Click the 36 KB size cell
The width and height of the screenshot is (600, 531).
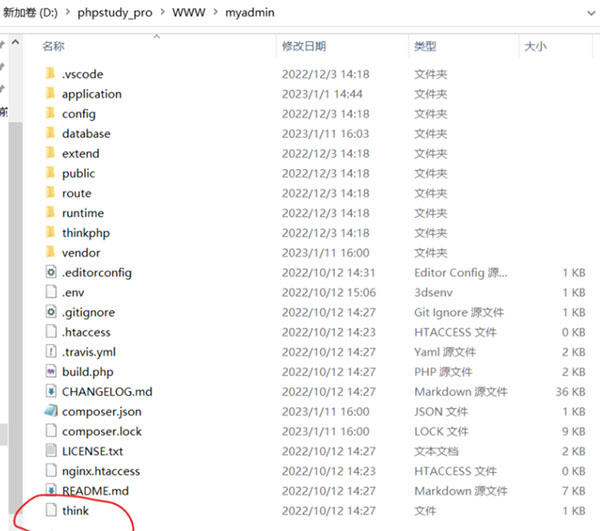pyautogui.click(x=571, y=392)
